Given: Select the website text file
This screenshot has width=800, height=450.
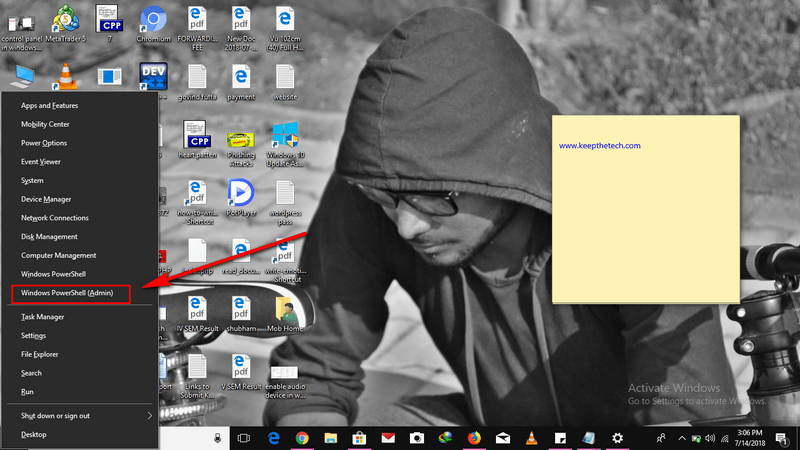Looking at the screenshot, I should [285, 82].
